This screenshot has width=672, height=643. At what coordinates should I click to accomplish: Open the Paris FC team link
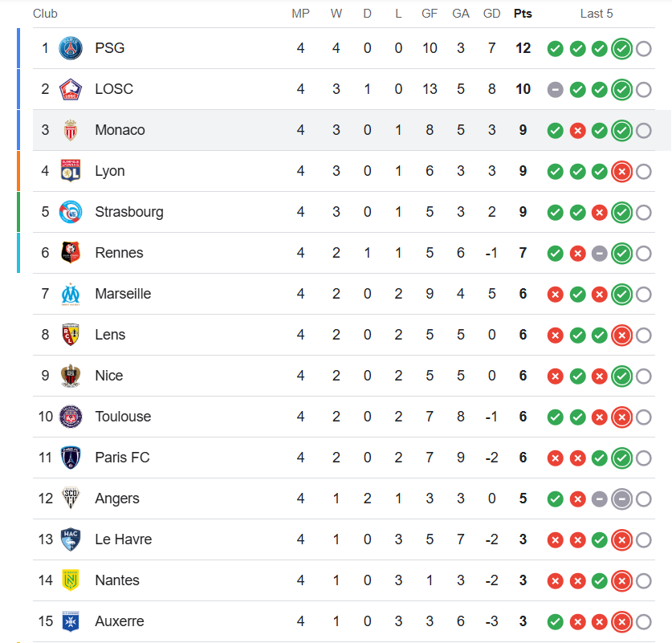(x=122, y=458)
